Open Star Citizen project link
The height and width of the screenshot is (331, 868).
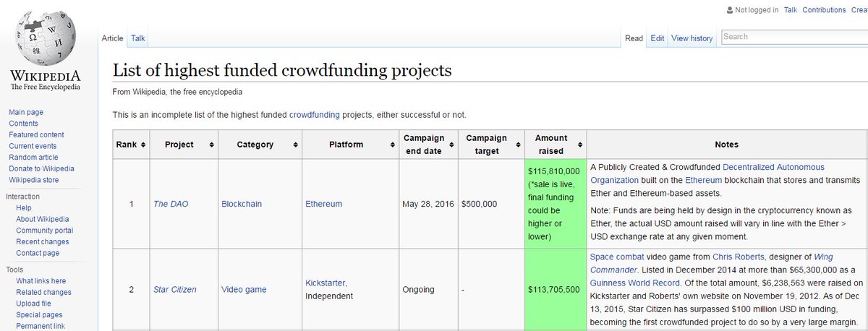pyautogui.click(x=174, y=290)
